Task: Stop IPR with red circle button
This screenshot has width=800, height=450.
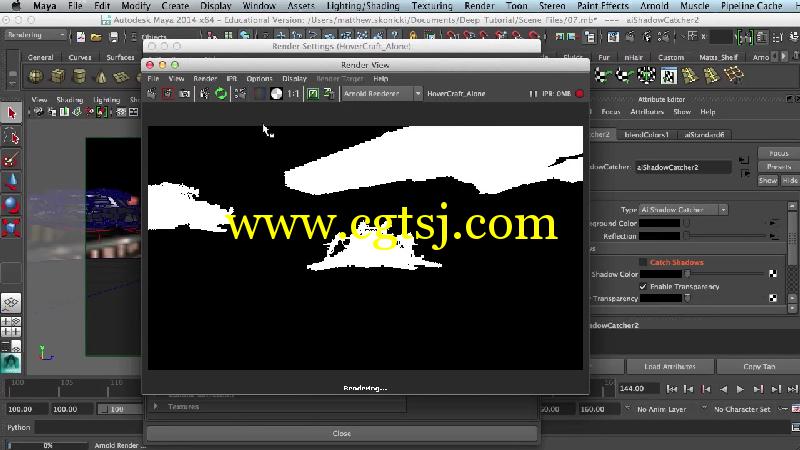Action: [580, 94]
